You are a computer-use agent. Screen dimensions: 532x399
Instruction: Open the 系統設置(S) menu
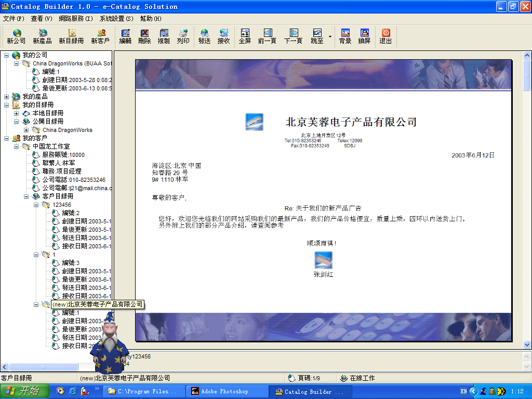coord(116,19)
